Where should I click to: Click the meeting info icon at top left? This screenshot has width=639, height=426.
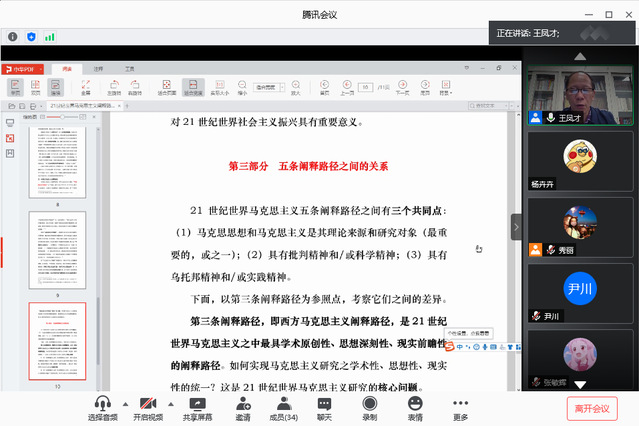pyautogui.click(x=13, y=36)
